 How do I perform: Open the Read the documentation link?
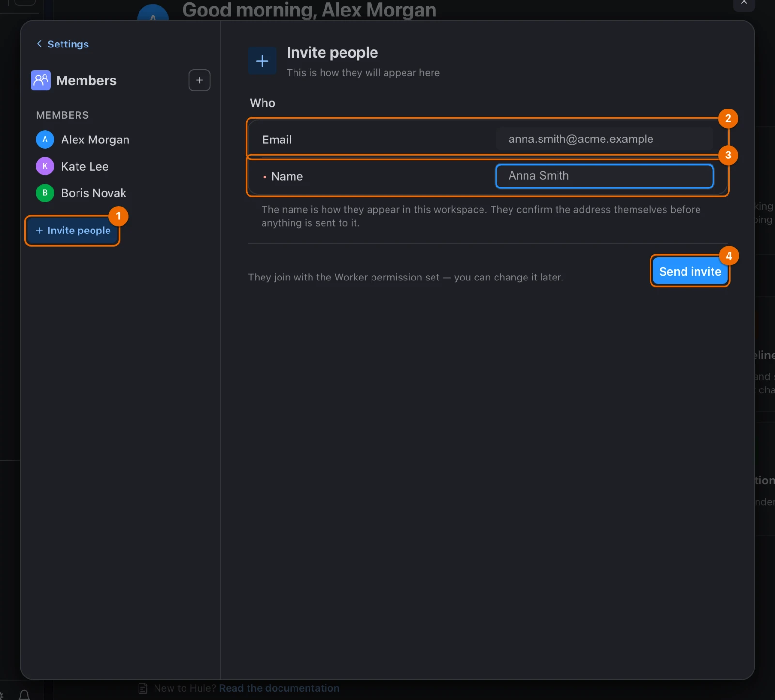(279, 688)
